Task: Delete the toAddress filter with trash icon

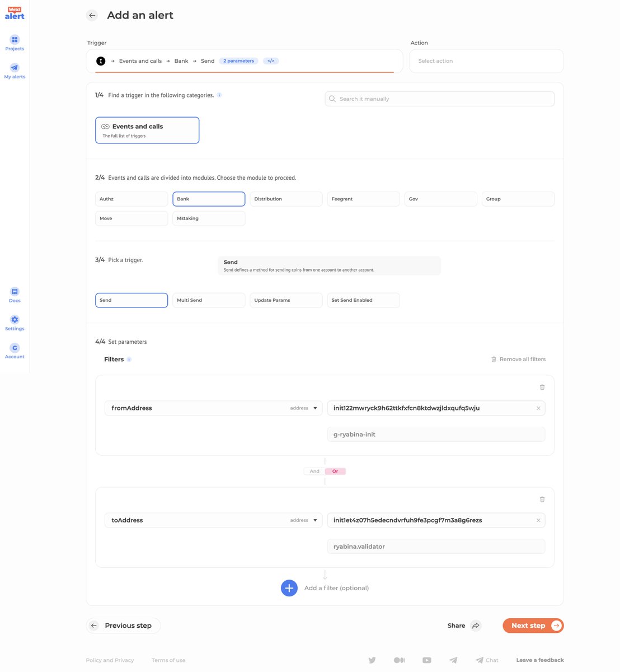Action: pos(542,499)
